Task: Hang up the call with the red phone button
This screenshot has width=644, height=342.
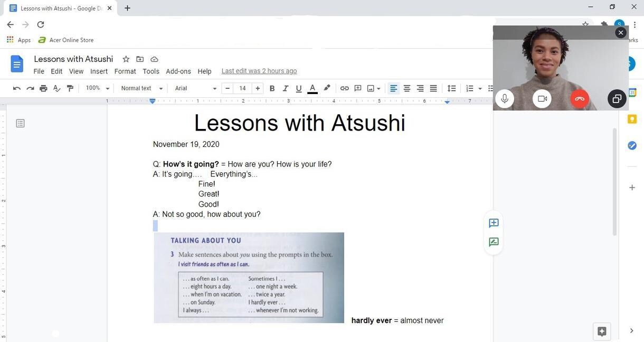Action: pyautogui.click(x=580, y=98)
